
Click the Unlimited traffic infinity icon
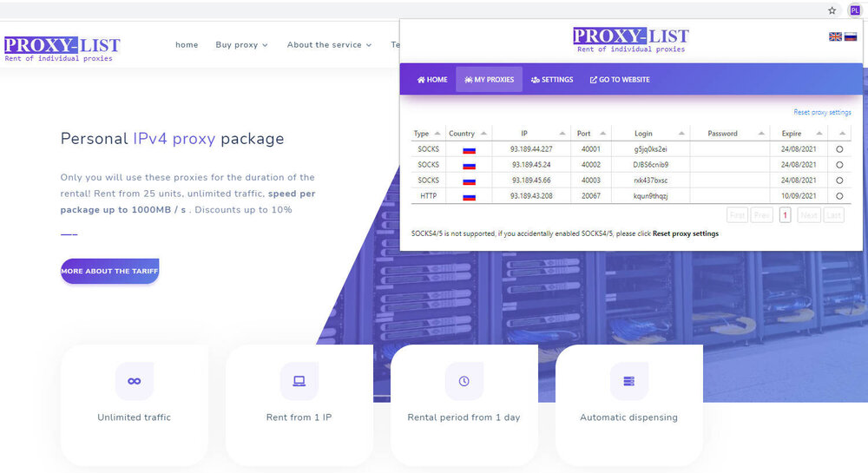click(135, 381)
